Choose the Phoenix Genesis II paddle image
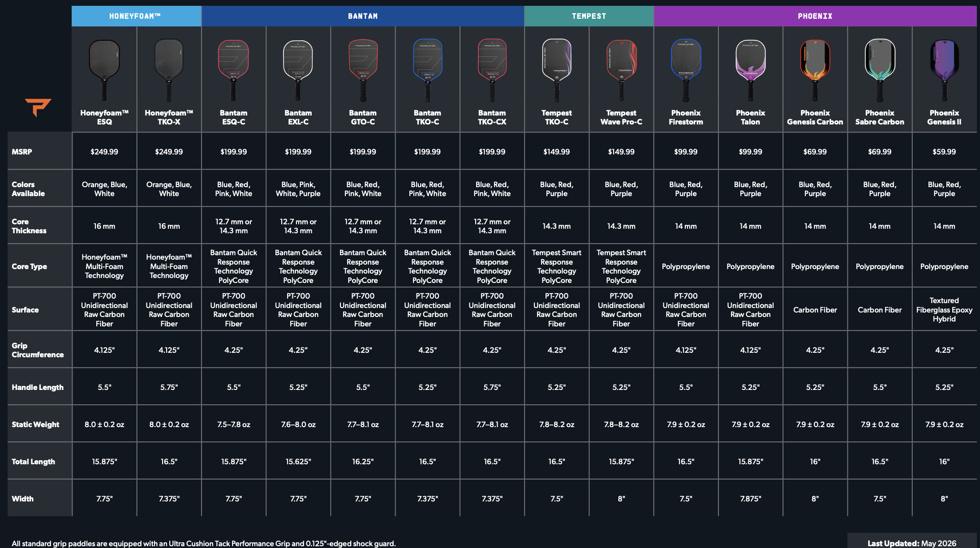The width and height of the screenshot is (980, 548). pyautogui.click(x=944, y=70)
